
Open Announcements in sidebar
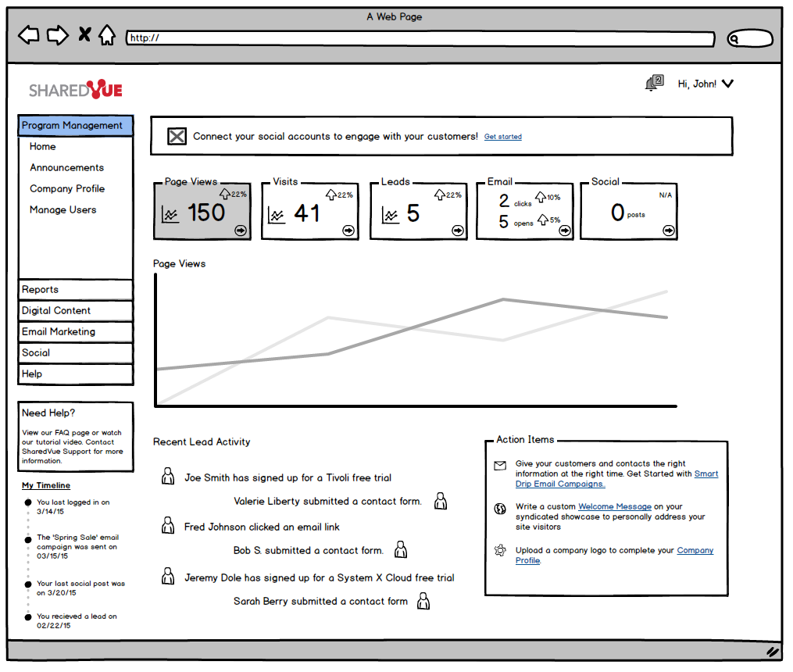pos(66,167)
